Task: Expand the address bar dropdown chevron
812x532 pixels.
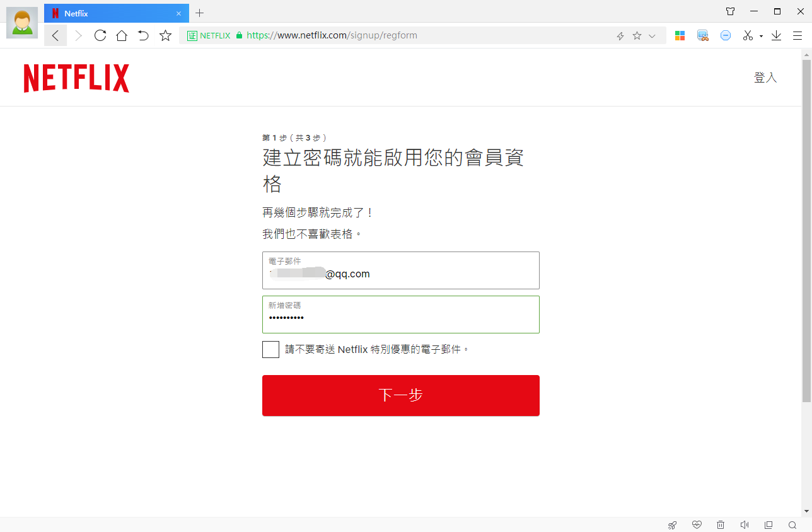Action: click(x=652, y=36)
